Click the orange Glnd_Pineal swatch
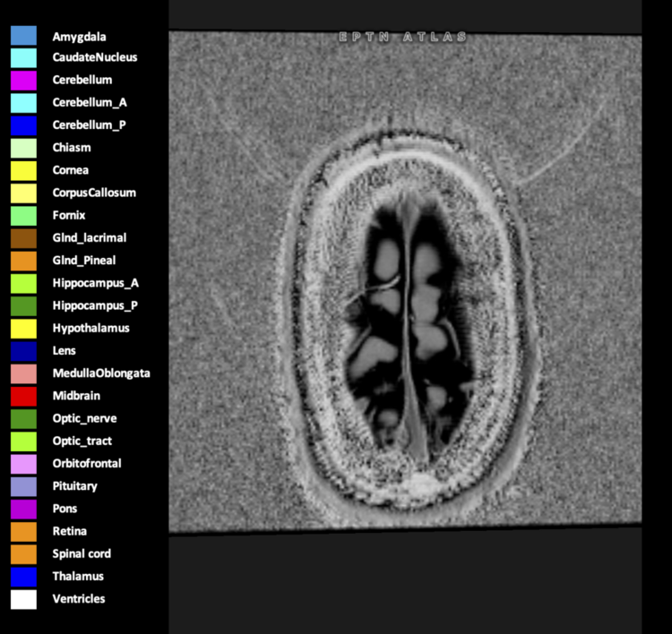Screen dimensions: 672x634 pos(23,261)
